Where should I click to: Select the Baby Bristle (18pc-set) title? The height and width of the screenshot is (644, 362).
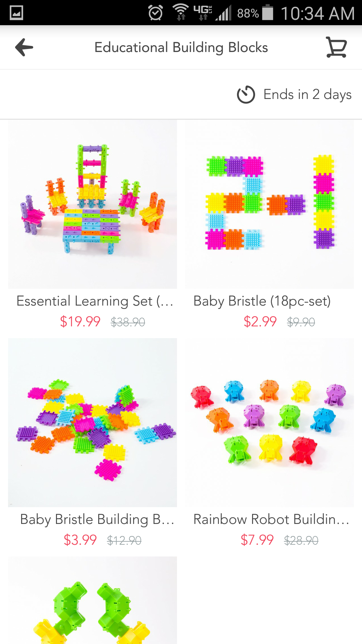point(262,301)
